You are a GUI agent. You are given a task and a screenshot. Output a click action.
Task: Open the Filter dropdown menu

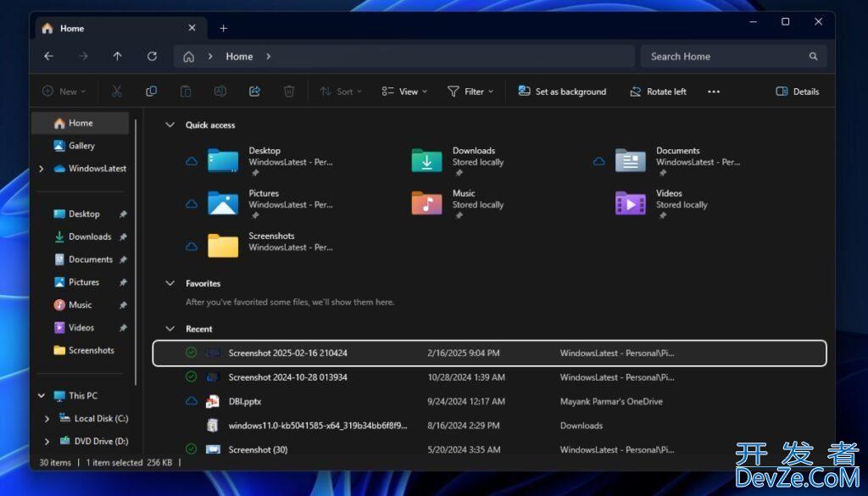pos(470,92)
